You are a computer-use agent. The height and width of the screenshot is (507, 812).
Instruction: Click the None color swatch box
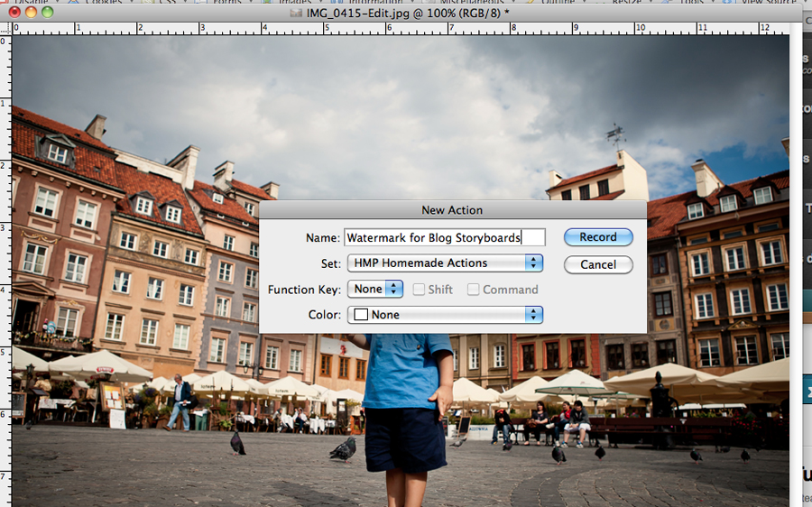click(x=361, y=315)
